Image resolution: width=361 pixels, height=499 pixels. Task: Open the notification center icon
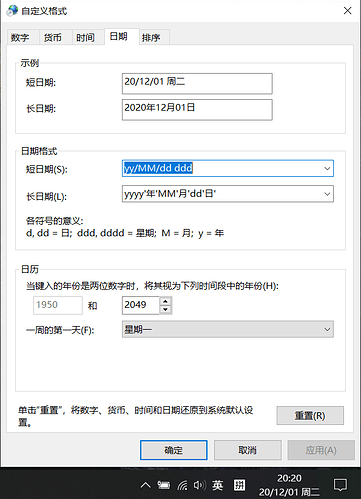pos(341,485)
